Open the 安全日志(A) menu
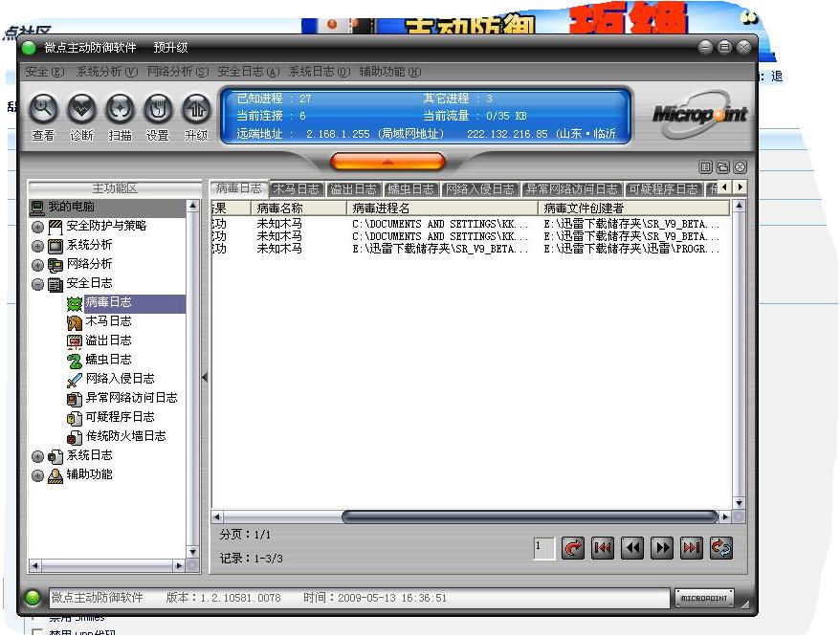840x637 pixels. coord(249,72)
